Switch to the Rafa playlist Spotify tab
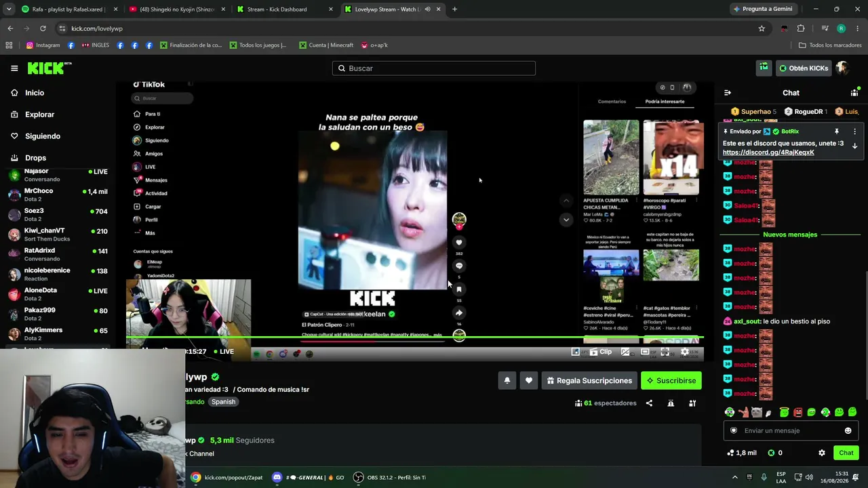 click(68, 9)
